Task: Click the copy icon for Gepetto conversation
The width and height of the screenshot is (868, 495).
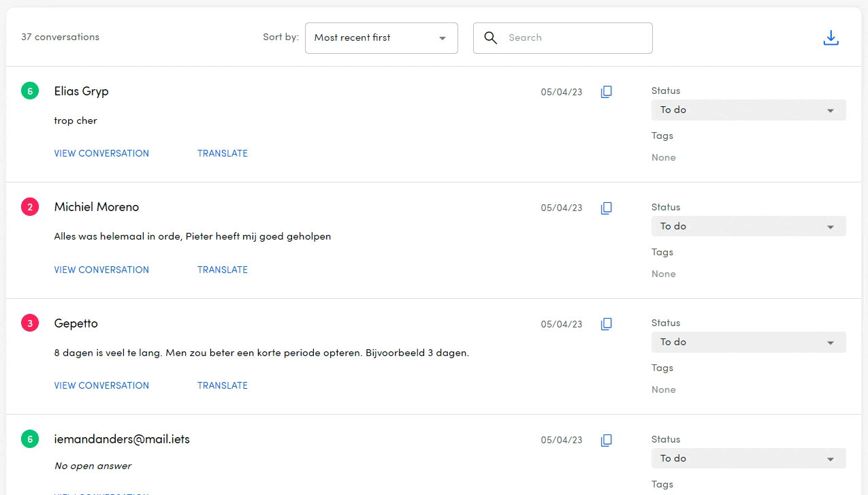Action: pos(606,324)
